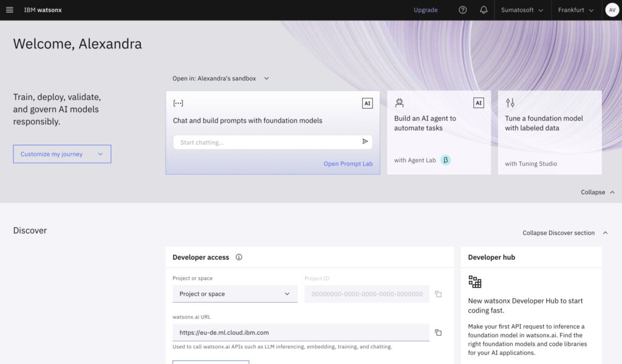Screen dimensions: 622x364
Task: Collapse the Discover section
Action: point(566,233)
